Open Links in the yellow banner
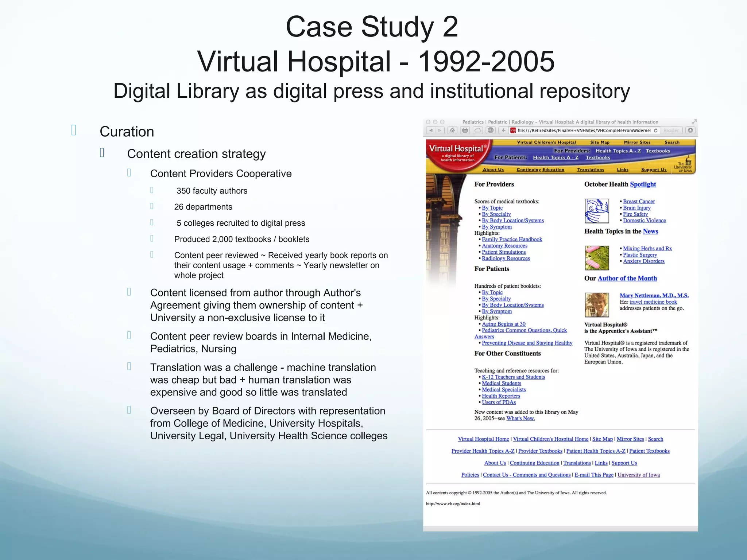Screen dimensions: 747x560 pyautogui.click(x=623, y=170)
